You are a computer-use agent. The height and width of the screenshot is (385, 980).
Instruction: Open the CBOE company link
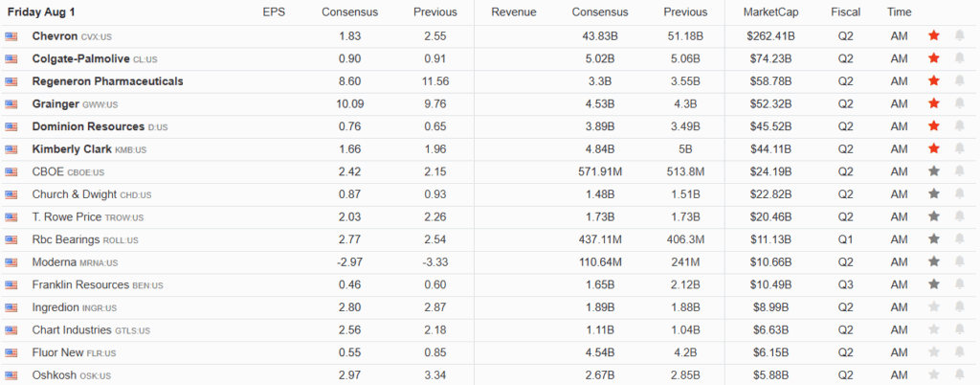point(48,171)
